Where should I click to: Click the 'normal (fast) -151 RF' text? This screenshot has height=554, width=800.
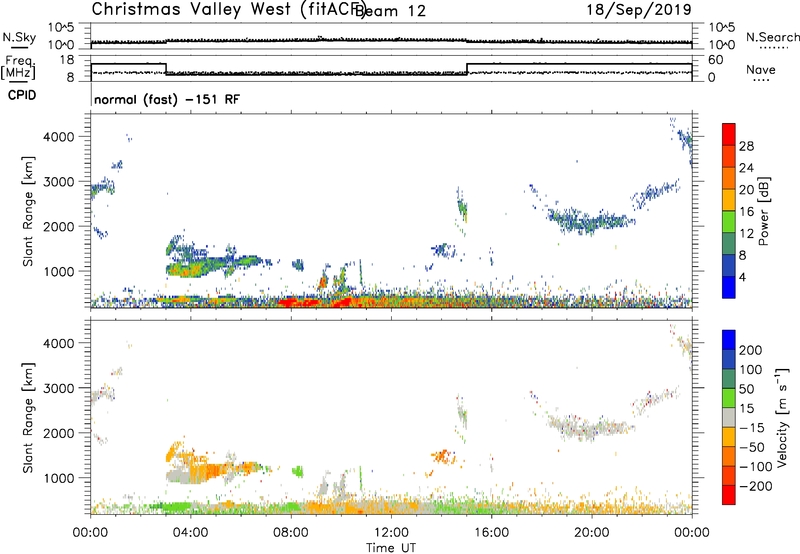[166, 99]
